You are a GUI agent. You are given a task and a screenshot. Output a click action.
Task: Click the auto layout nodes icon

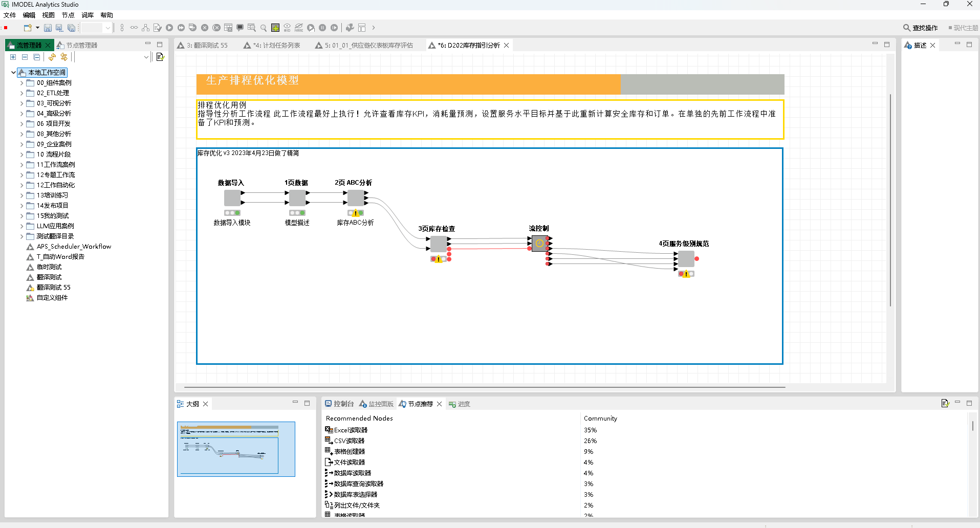tap(146, 28)
